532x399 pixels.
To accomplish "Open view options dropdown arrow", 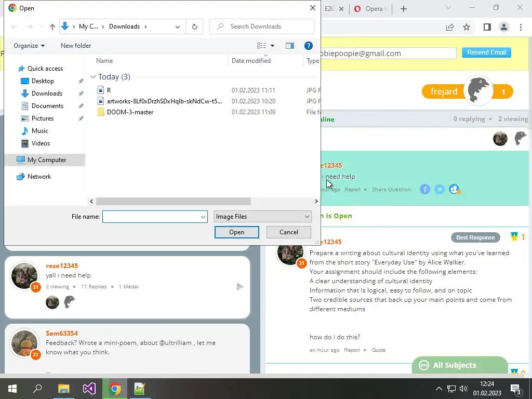I will [272, 46].
